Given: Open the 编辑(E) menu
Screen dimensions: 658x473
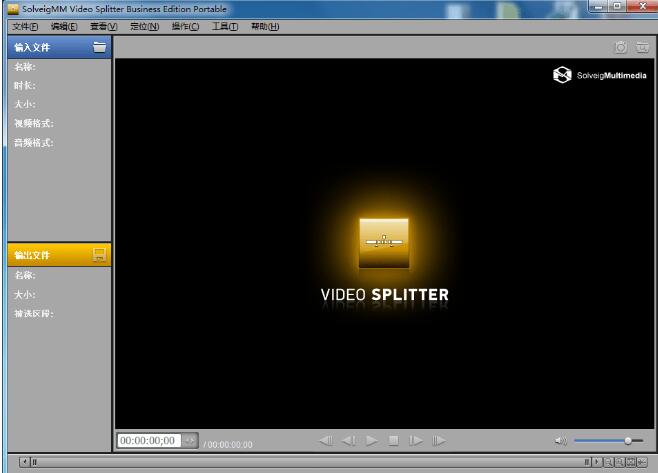Looking at the screenshot, I should pyautogui.click(x=64, y=26).
